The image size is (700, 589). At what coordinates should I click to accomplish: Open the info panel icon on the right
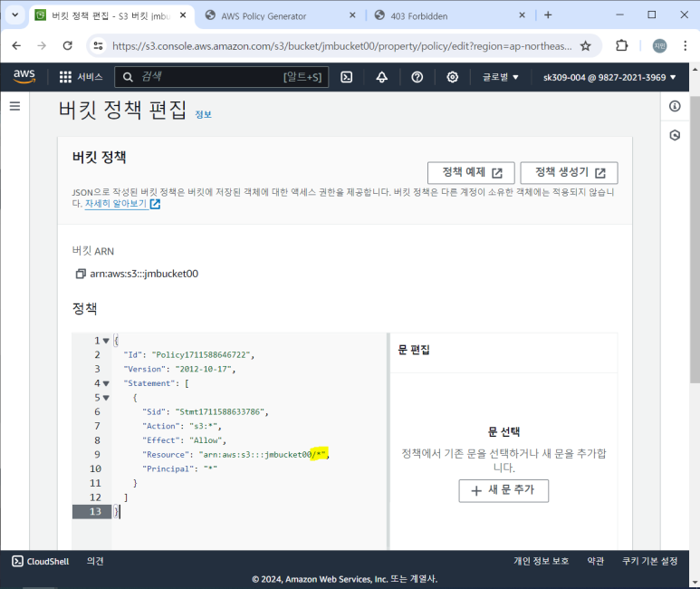[x=675, y=106]
